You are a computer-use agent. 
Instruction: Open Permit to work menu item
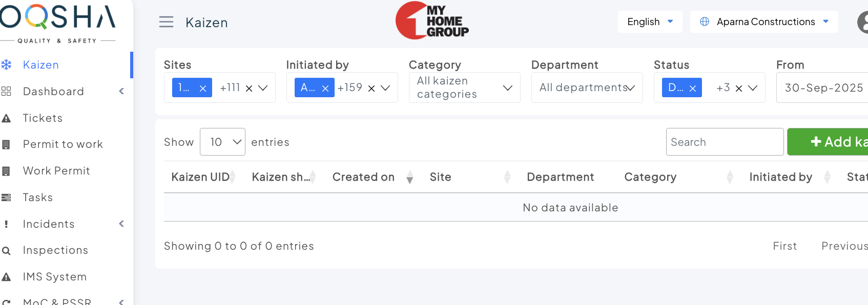point(63,144)
